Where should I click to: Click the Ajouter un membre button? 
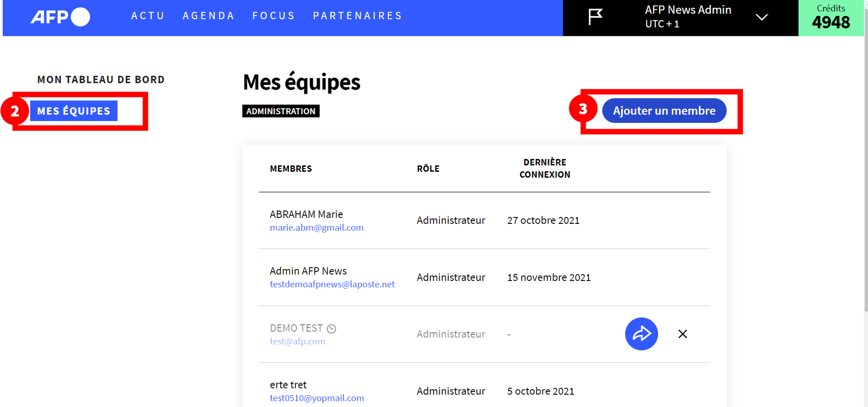click(x=664, y=111)
